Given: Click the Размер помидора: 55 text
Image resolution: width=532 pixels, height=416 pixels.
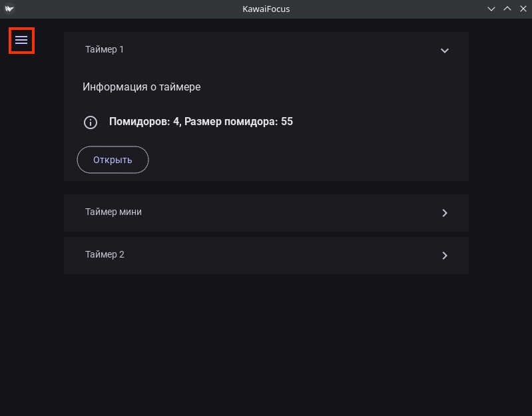Looking at the screenshot, I should pyautogui.click(x=238, y=122).
